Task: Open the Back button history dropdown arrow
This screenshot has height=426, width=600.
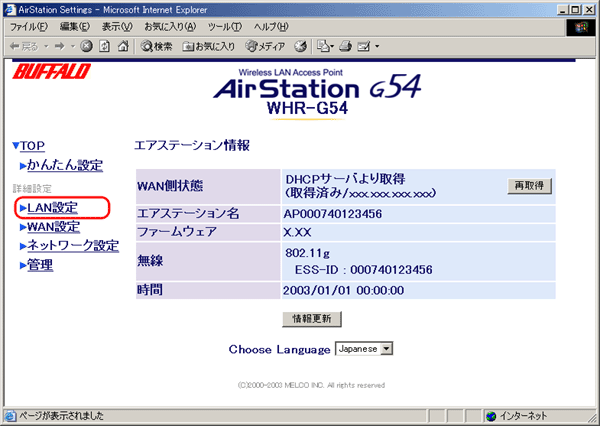Action: 46,47
